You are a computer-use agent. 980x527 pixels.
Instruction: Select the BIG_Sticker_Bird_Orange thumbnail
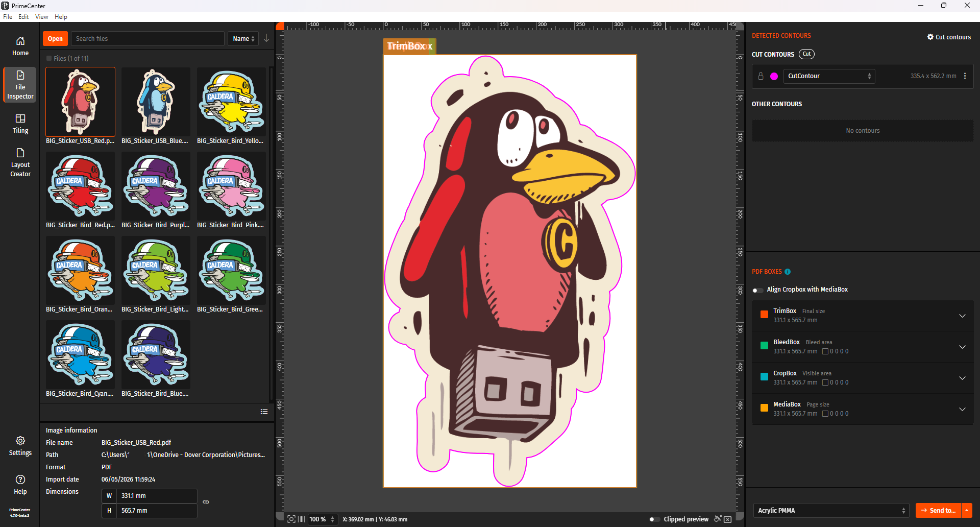[x=80, y=270]
